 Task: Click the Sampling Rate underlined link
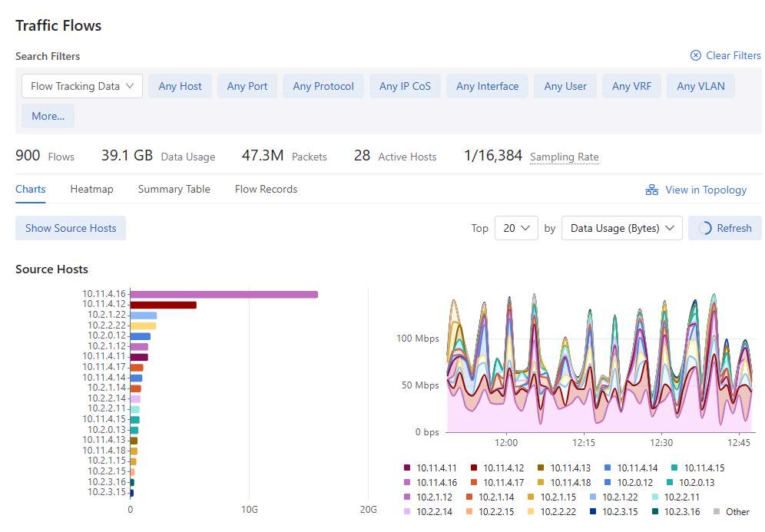[x=565, y=157]
